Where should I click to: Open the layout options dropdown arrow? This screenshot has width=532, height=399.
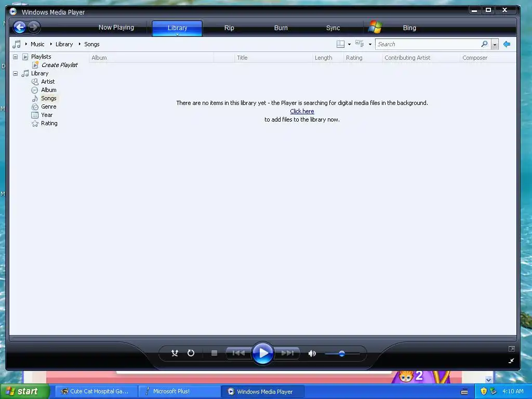(350, 45)
